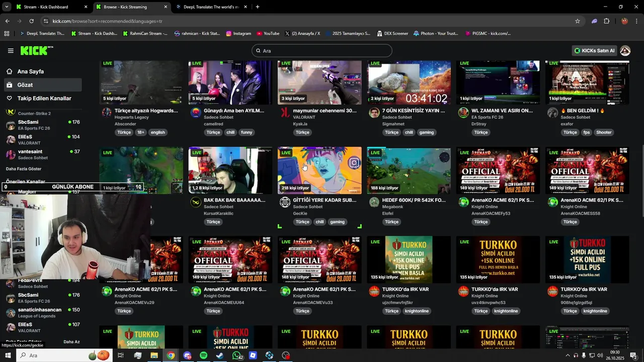
Task: Open the Kick user avatar menu
Action: point(625,51)
